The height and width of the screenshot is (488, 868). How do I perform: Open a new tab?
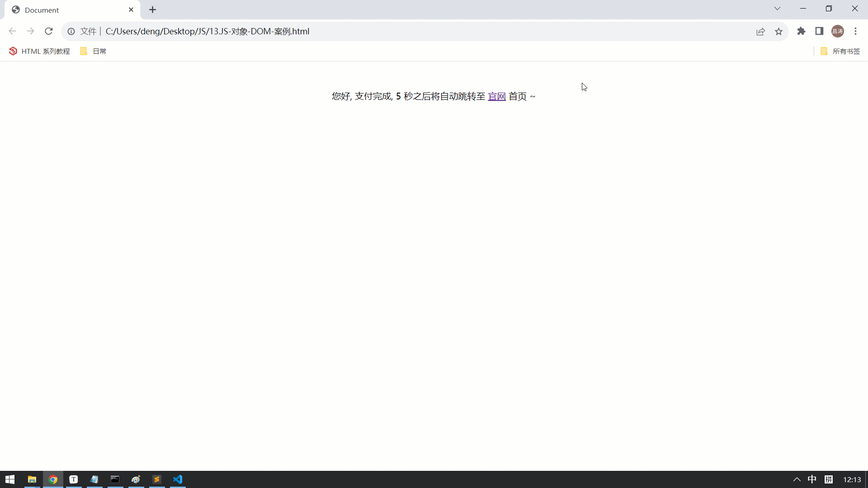(x=152, y=10)
